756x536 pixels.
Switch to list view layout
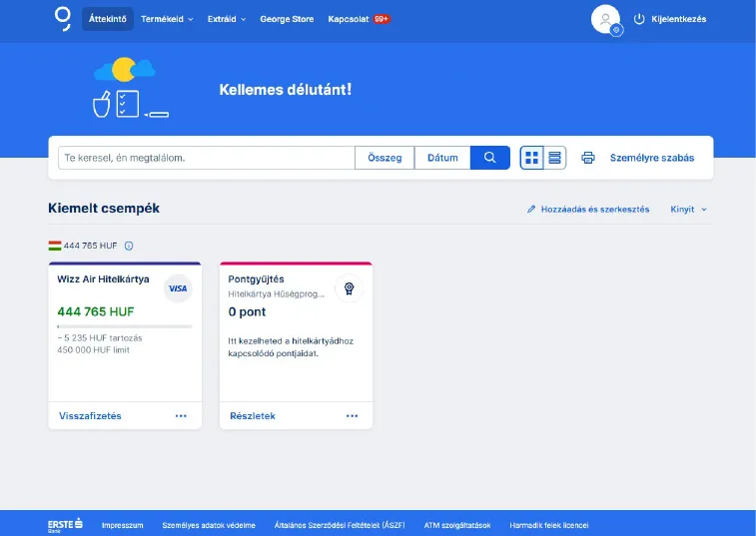555,158
